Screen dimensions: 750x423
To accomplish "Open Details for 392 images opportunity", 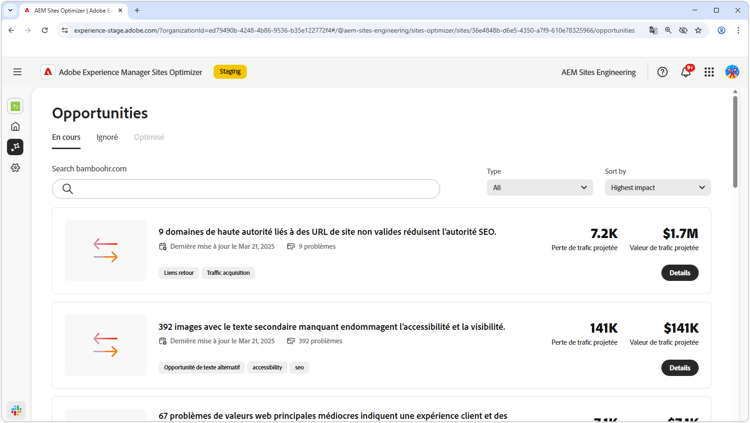I will pyautogui.click(x=679, y=367).
